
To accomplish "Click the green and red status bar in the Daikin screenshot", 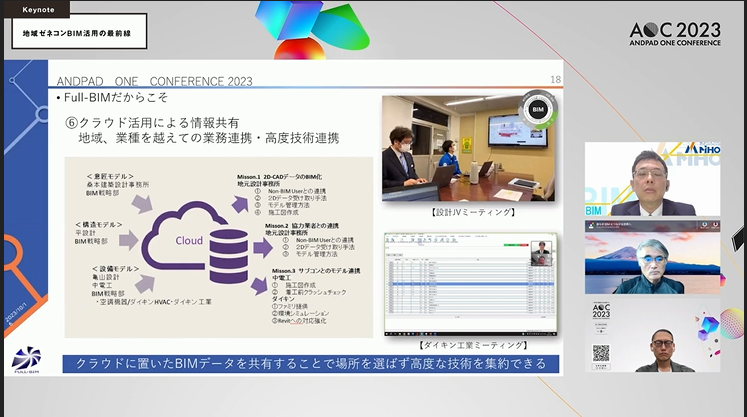I will click(x=516, y=245).
